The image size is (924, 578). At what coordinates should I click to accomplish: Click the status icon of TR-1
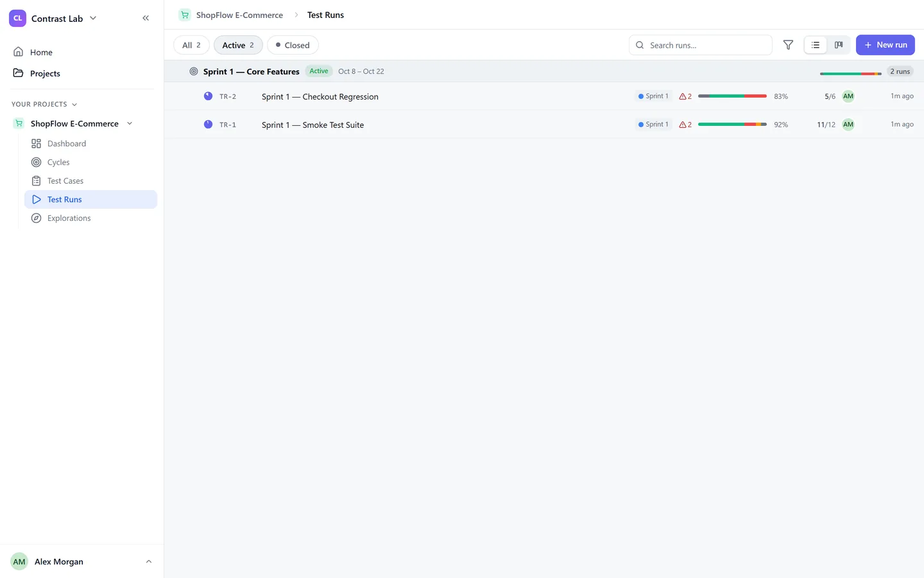point(208,125)
